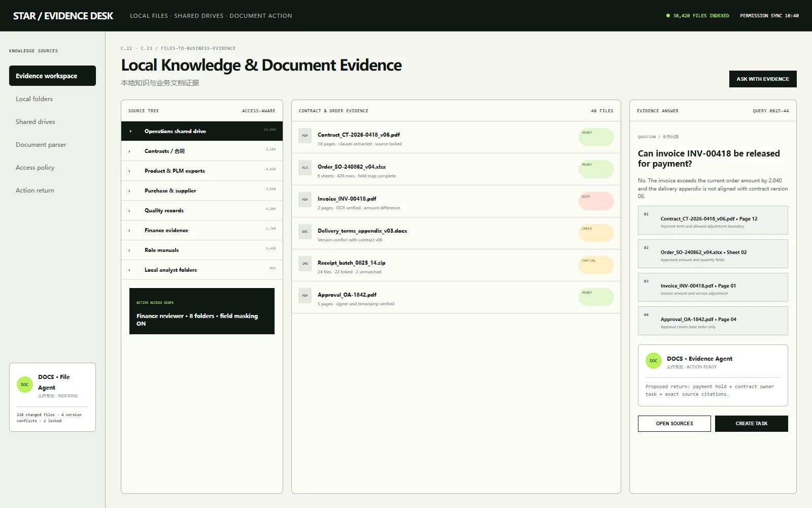
Task: Click the DOC avatar of the File Agent
Action: pyautogui.click(x=25, y=385)
